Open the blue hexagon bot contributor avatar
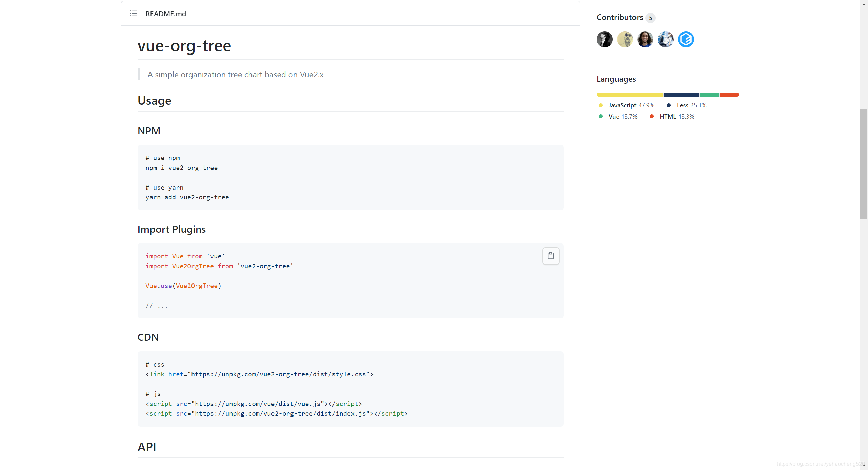 pos(686,39)
